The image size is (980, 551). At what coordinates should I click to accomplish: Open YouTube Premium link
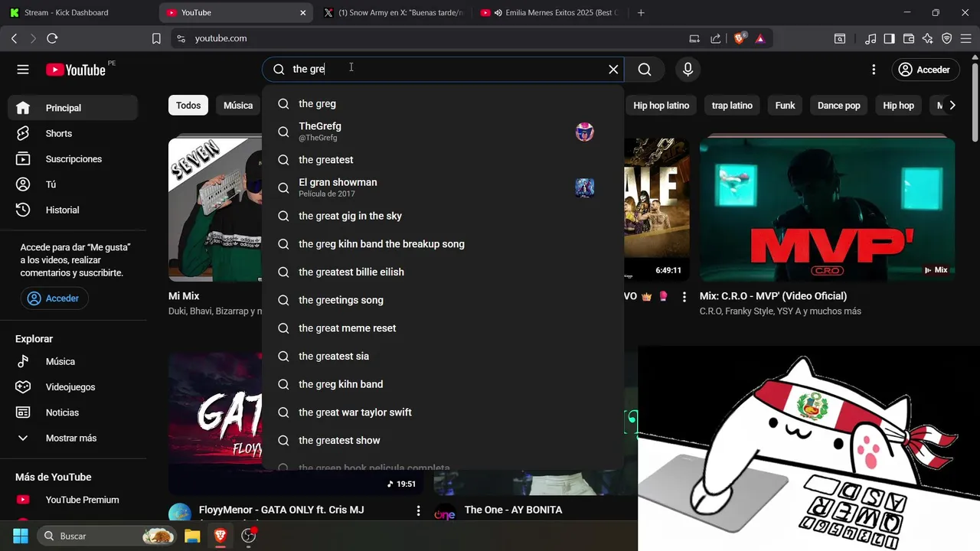pyautogui.click(x=73, y=500)
